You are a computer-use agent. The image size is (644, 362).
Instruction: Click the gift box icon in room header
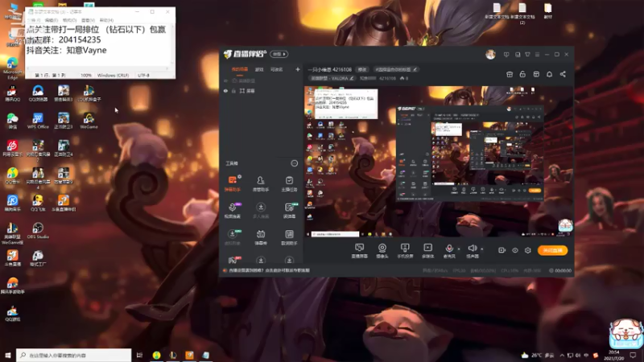tap(510, 74)
